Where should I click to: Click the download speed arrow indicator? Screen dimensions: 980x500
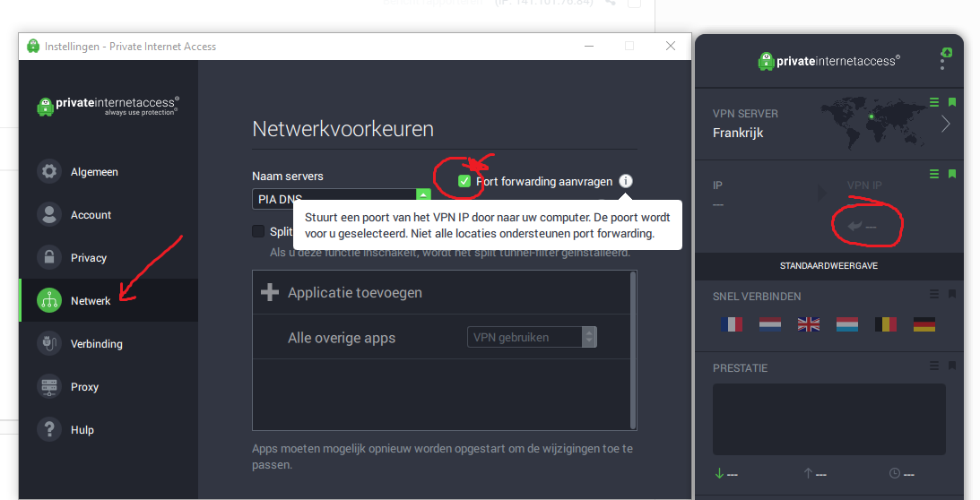tap(719, 473)
